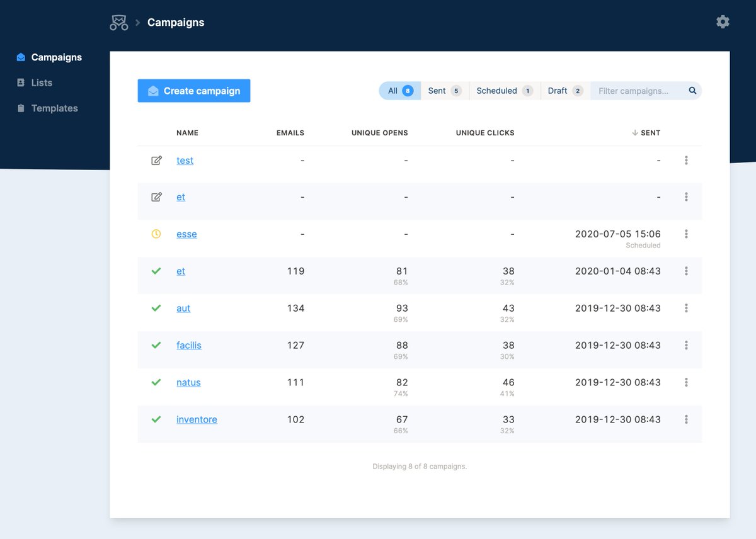Click the Displaying 8 of 8 campaigns text
Viewport: 756px width, 539px height.
click(420, 467)
